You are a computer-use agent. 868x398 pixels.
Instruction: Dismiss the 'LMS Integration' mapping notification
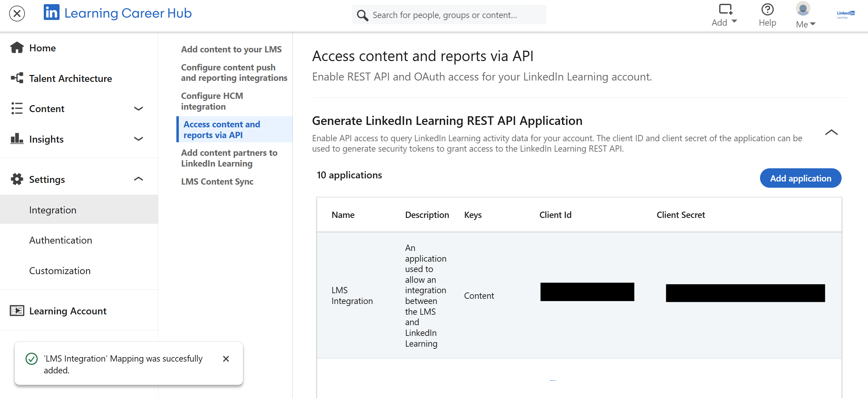tap(226, 359)
